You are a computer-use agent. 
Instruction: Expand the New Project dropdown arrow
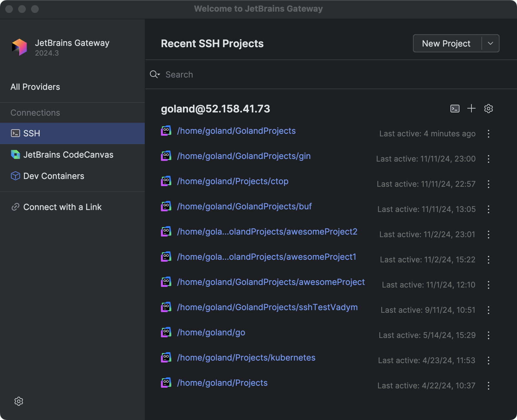click(490, 43)
